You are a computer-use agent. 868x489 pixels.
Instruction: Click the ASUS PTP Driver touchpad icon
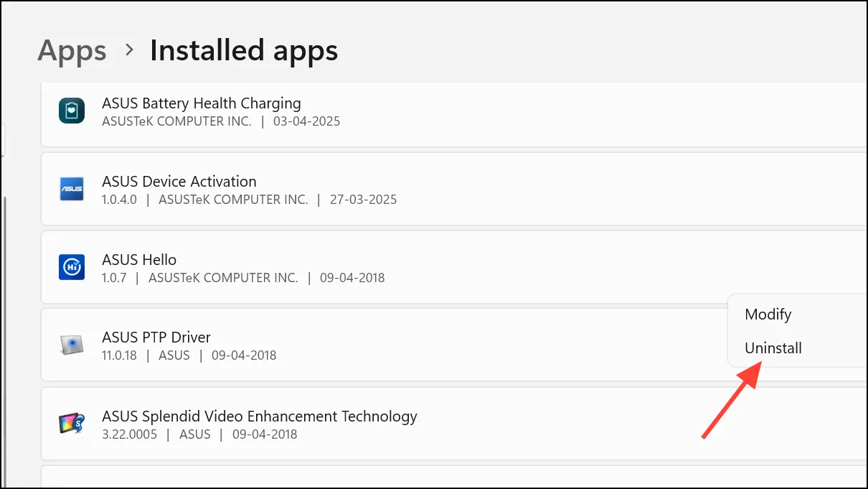[72, 345]
